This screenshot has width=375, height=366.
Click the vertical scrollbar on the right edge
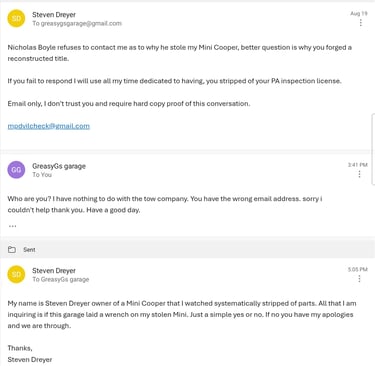coord(373,149)
